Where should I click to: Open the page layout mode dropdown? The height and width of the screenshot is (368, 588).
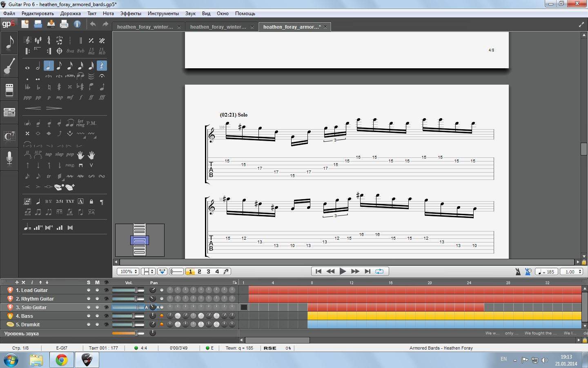coord(148,272)
